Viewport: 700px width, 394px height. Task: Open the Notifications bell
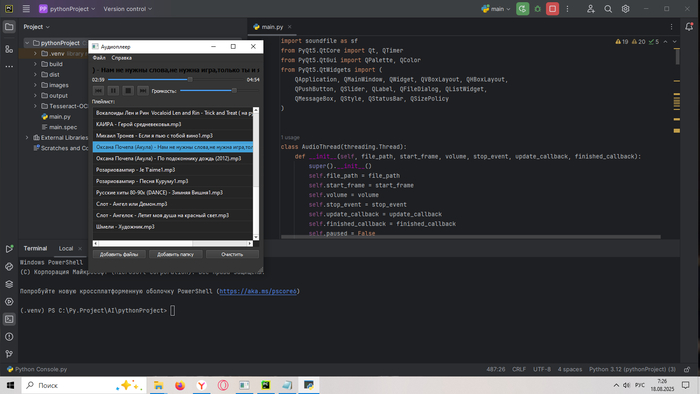pyautogui.click(x=689, y=27)
